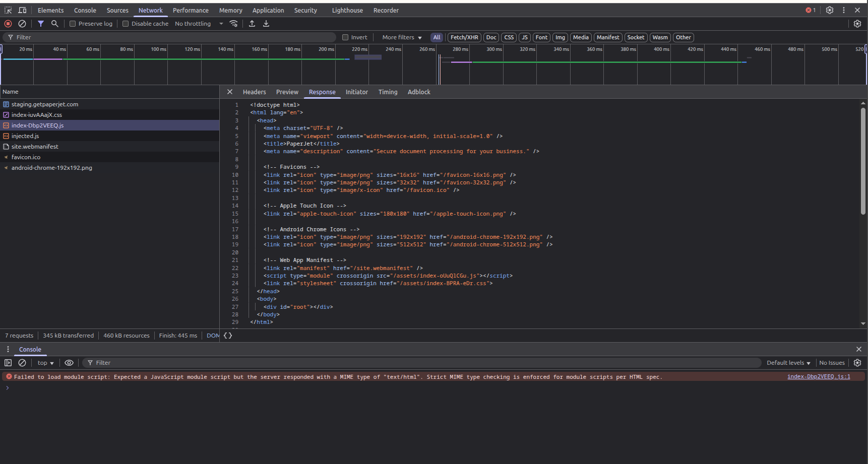This screenshot has height=464, width=868.
Task: Open the Performance tab
Action: coord(191,10)
